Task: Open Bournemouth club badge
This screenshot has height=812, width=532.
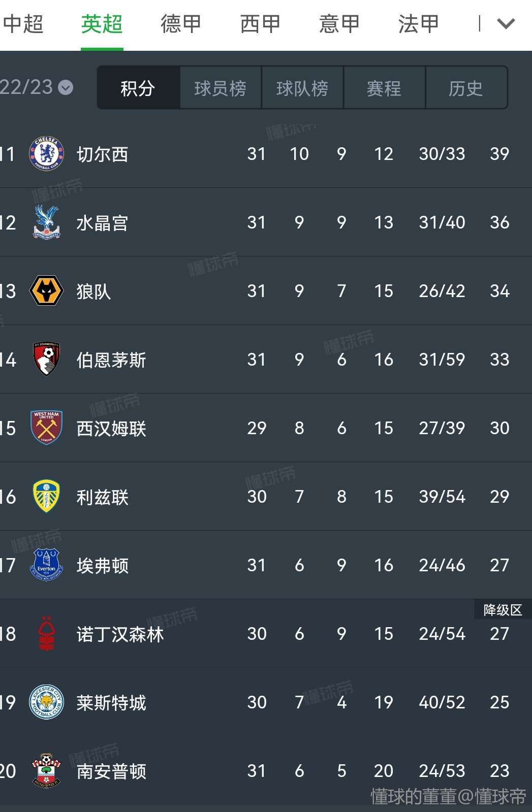Action: [46, 359]
